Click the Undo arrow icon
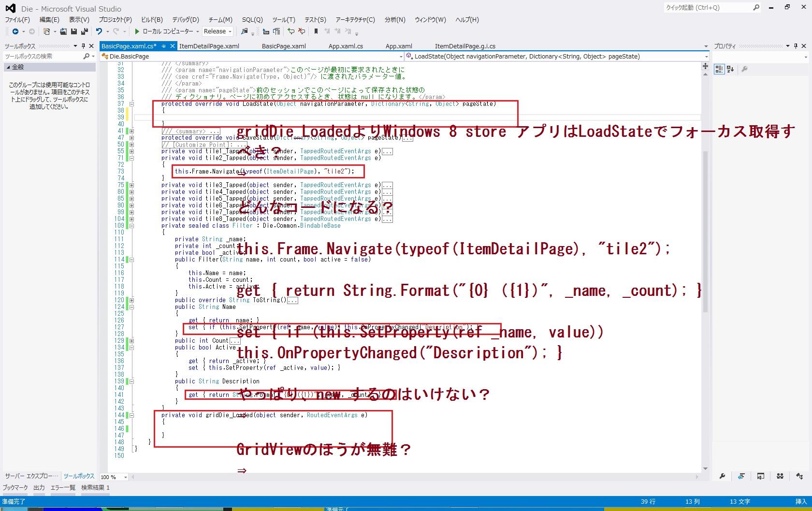812x511 pixels. pos(99,31)
